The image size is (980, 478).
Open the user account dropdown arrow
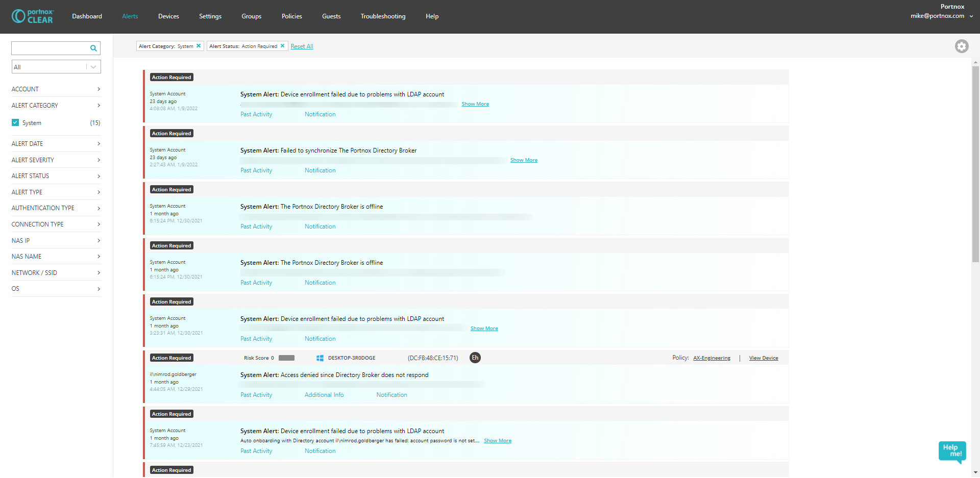[x=971, y=16]
